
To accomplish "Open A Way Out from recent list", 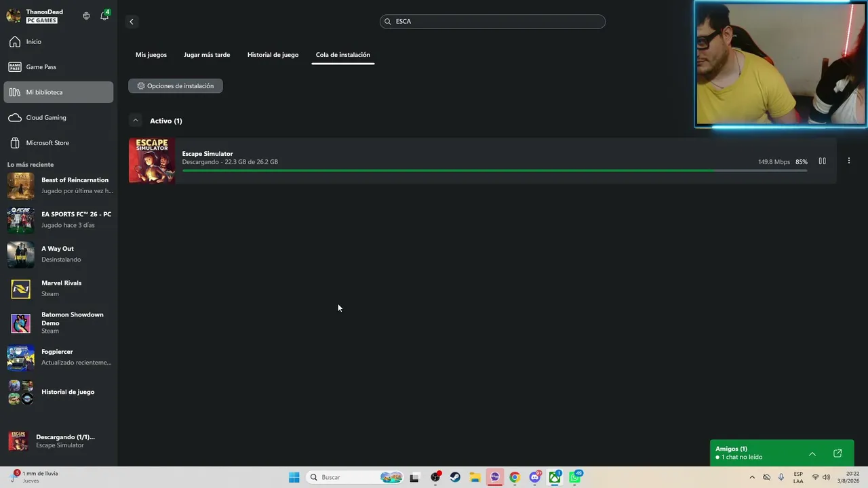I will pyautogui.click(x=58, y=254).
